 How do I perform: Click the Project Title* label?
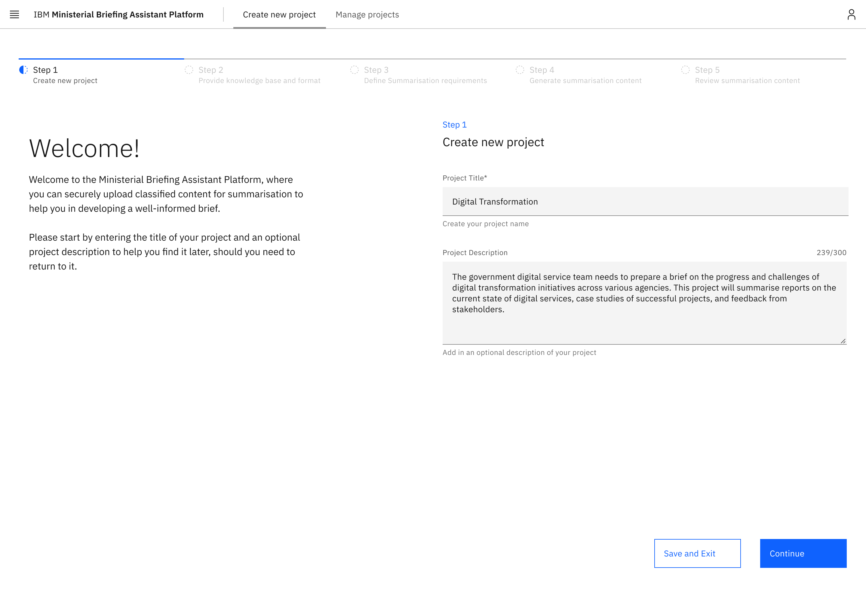click(465, 178)
